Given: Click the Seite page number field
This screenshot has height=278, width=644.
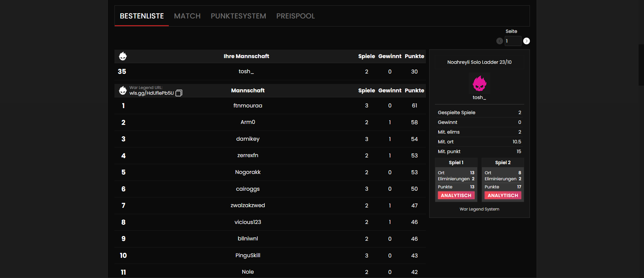Looking at the screenshot, I should point(513,41).
